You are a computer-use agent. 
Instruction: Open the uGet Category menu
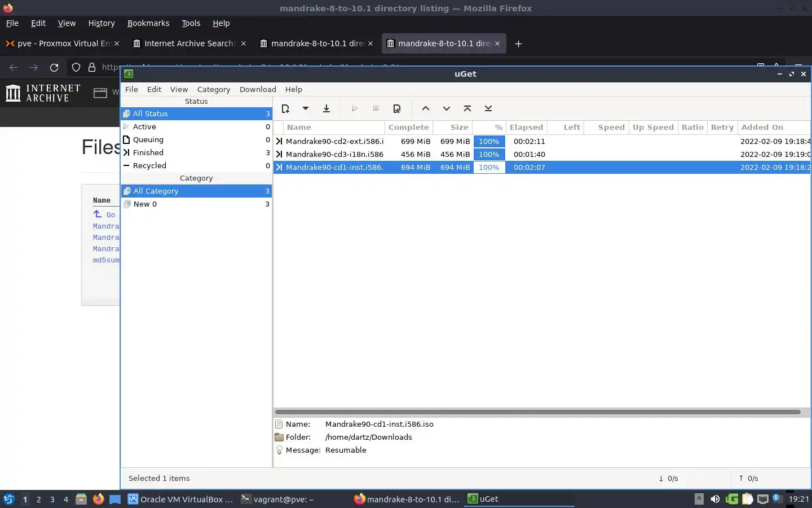(214, 89)
